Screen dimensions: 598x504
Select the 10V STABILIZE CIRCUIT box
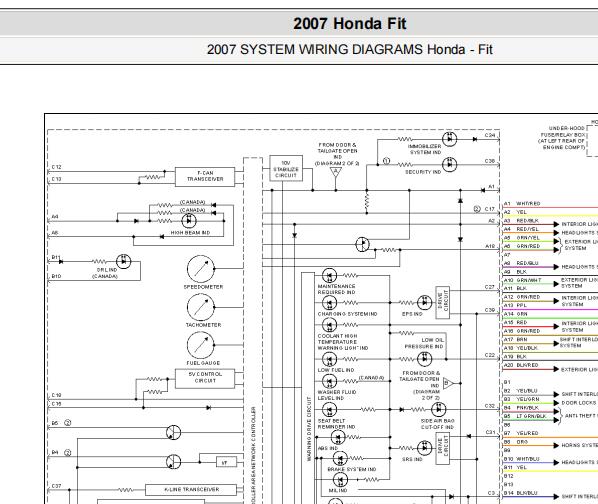pyautogui.click(x=286, y=168)
